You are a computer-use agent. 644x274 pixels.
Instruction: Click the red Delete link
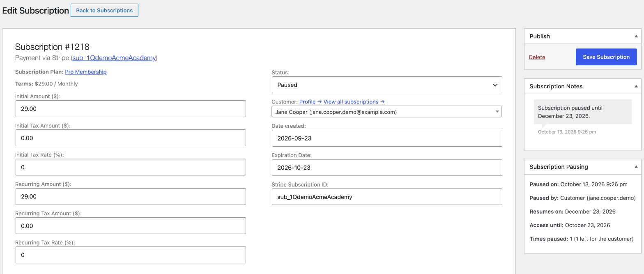coord(537,57)
